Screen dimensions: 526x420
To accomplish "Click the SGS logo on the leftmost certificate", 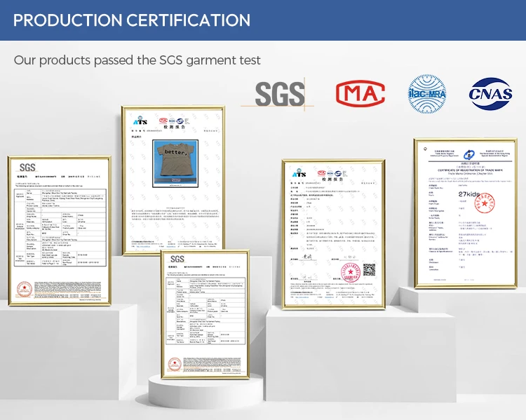I will pyautogui.click(x=27, y=168).
